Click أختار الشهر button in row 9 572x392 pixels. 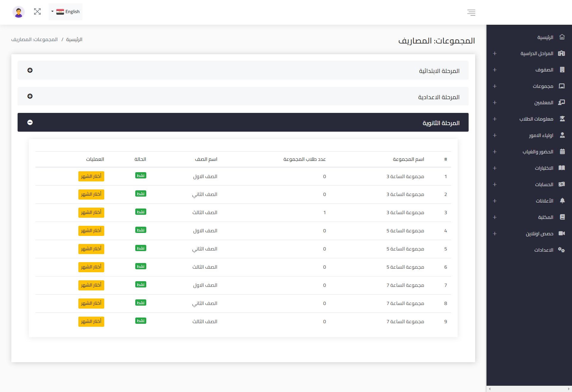click(91, 321)
